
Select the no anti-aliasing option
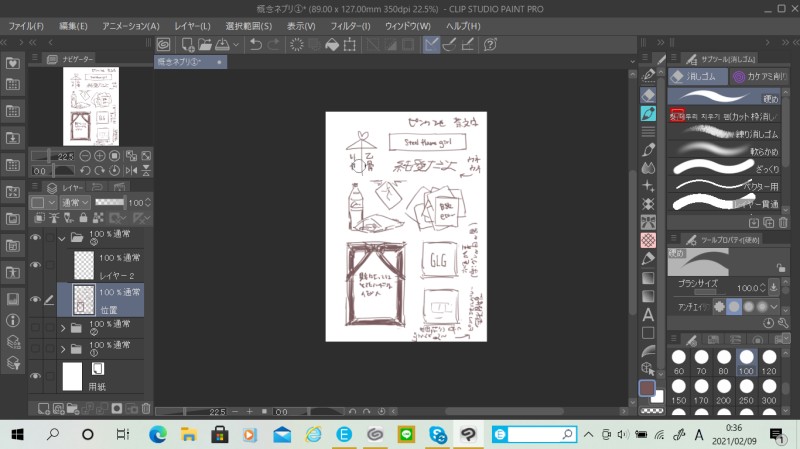(x=719, y=307)
